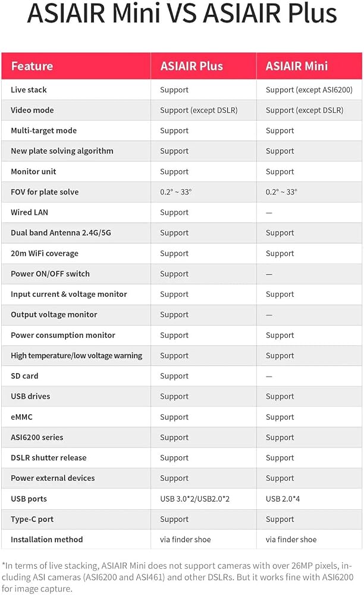
Task: Click the dash in the Wired LAN row
Action: point(269,213)
